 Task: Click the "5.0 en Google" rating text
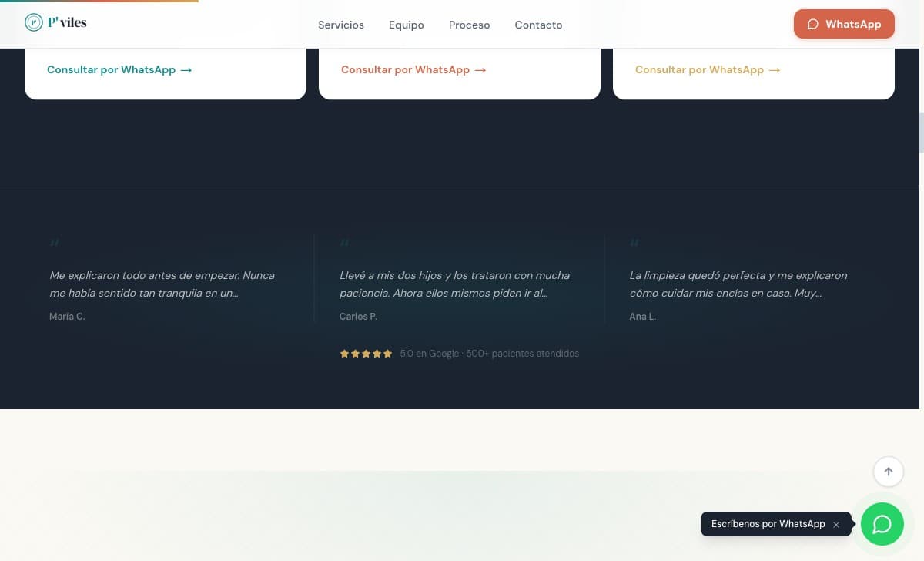coord(429,354)
